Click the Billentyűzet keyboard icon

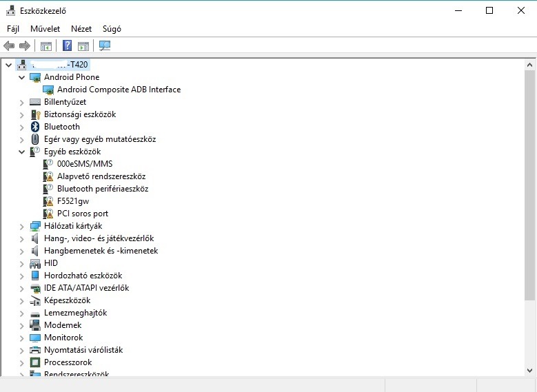point(35,102)
